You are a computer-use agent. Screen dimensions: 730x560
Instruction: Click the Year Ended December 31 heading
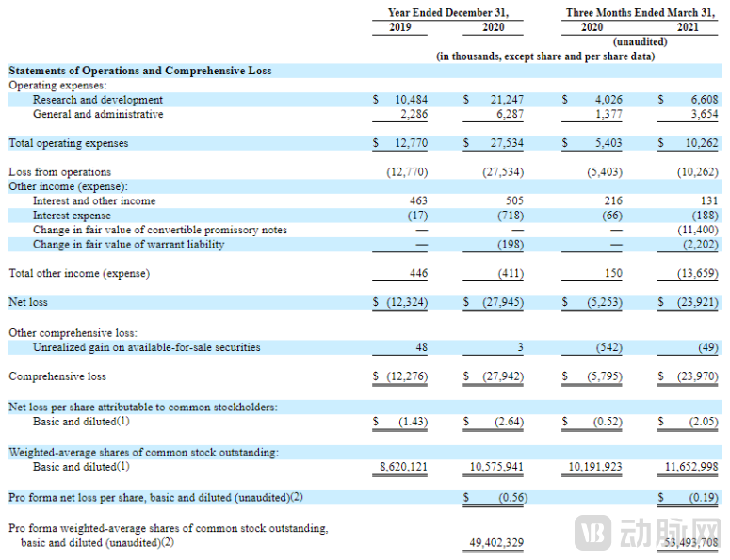tap(448, 13)
